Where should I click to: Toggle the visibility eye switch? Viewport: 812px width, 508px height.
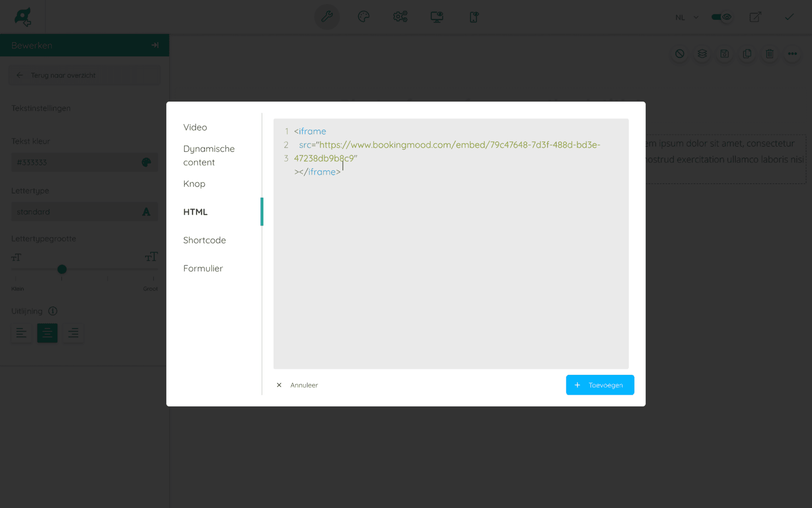[721, 17]
